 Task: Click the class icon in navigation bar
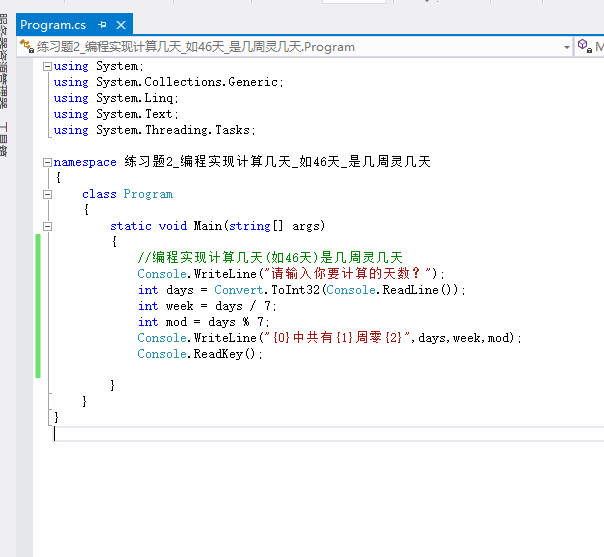(x=26, y=47)
